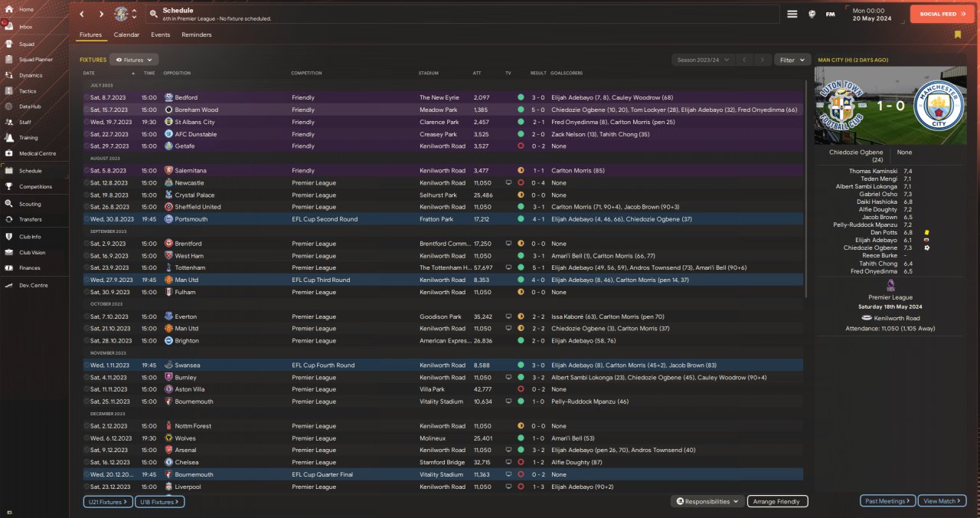Select the Tottenham fixture row circle
The height and width of the screenshot is (518, 980).
click(86, 268)
